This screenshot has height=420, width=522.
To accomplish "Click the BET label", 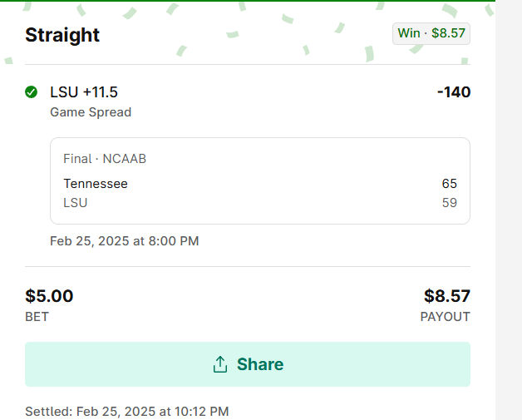I will pos(37,317).
